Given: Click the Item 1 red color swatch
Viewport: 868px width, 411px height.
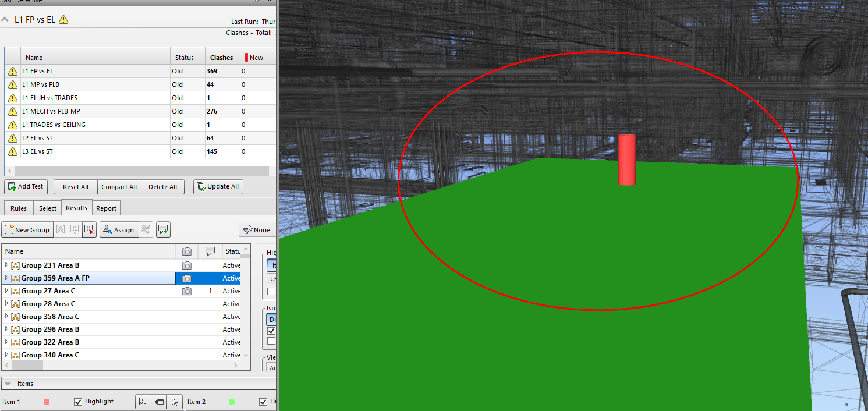Looking at the screenshot, I should (47, 402).
